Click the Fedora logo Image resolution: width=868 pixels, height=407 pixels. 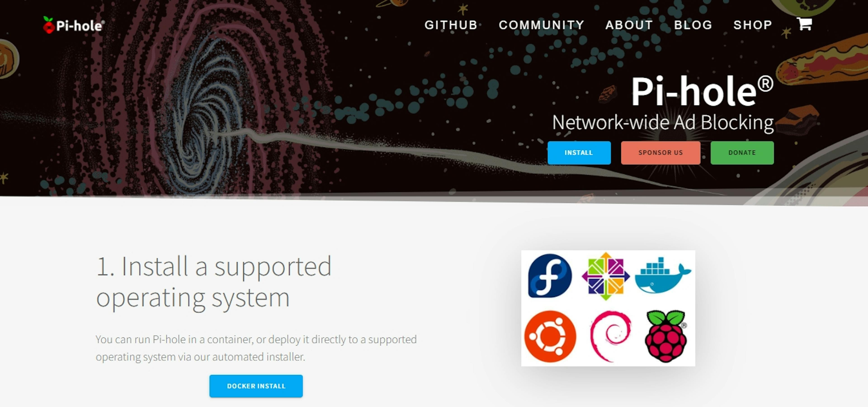[550, 276]
